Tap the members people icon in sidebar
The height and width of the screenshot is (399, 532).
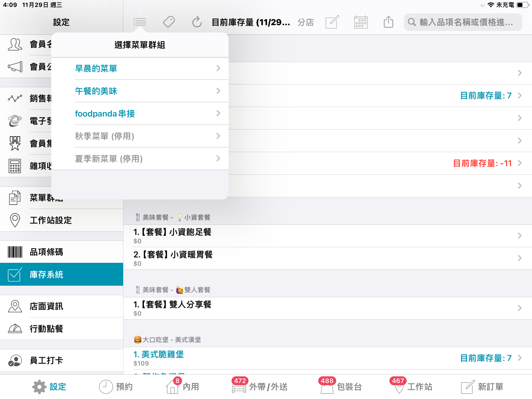pyautogui.click(x=15, y=44)
